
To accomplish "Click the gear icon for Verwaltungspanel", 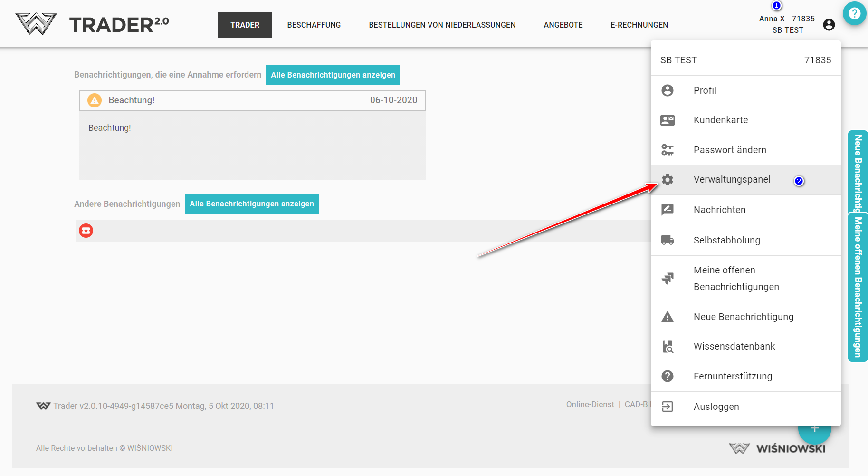I will pyautogui.click(x=668, y=180).
